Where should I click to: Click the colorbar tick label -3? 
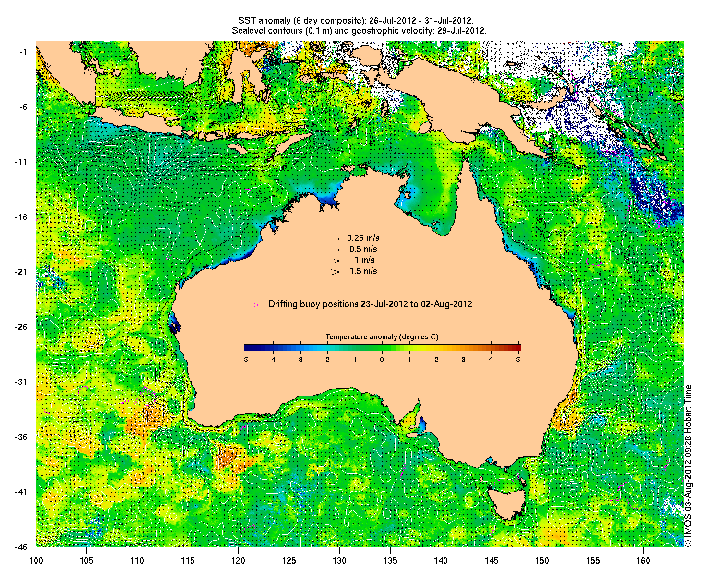pyautogui.click(x=300, y=359)
